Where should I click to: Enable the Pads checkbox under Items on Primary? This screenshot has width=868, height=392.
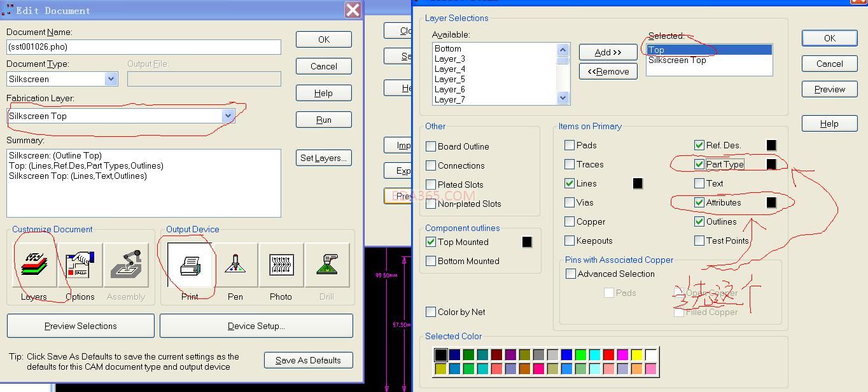[570, 145]
